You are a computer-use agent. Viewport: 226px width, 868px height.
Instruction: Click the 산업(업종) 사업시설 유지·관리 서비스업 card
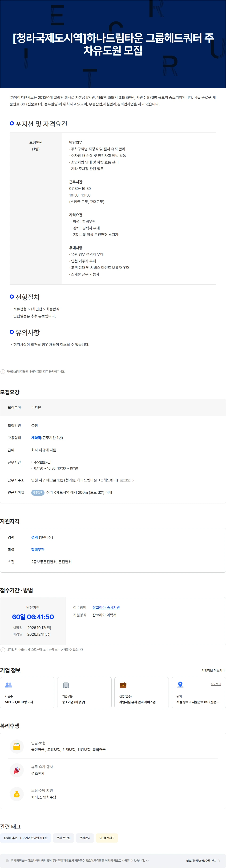click(141, 692)
